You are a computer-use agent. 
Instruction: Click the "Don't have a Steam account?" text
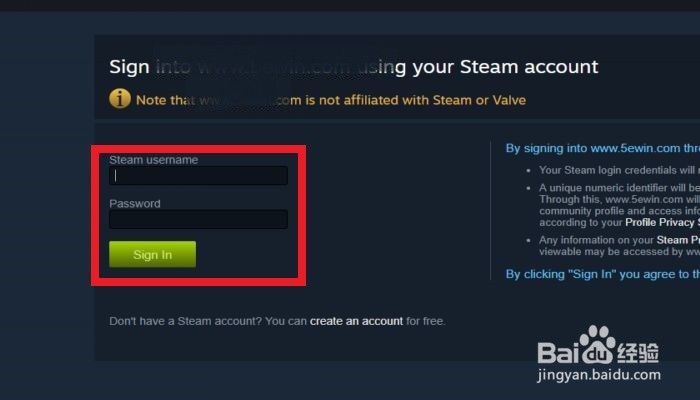[185, 321]
